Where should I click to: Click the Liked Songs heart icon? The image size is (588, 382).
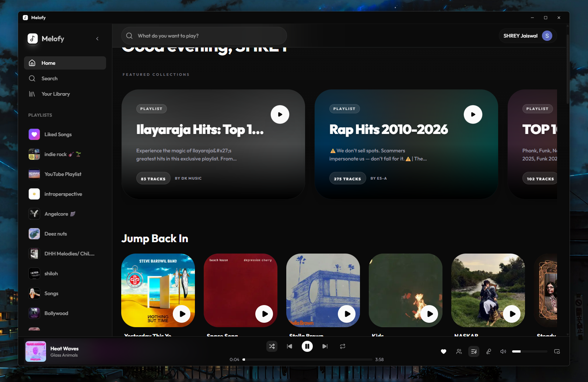[x=34, y=134]
